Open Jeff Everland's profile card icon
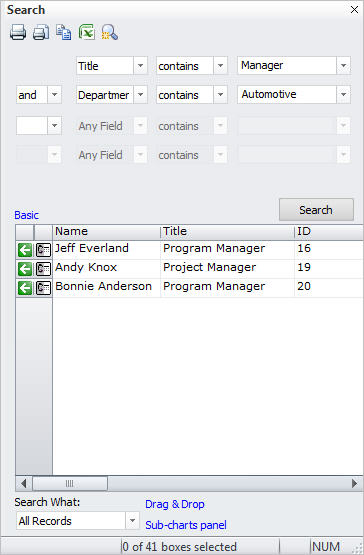 44,250
